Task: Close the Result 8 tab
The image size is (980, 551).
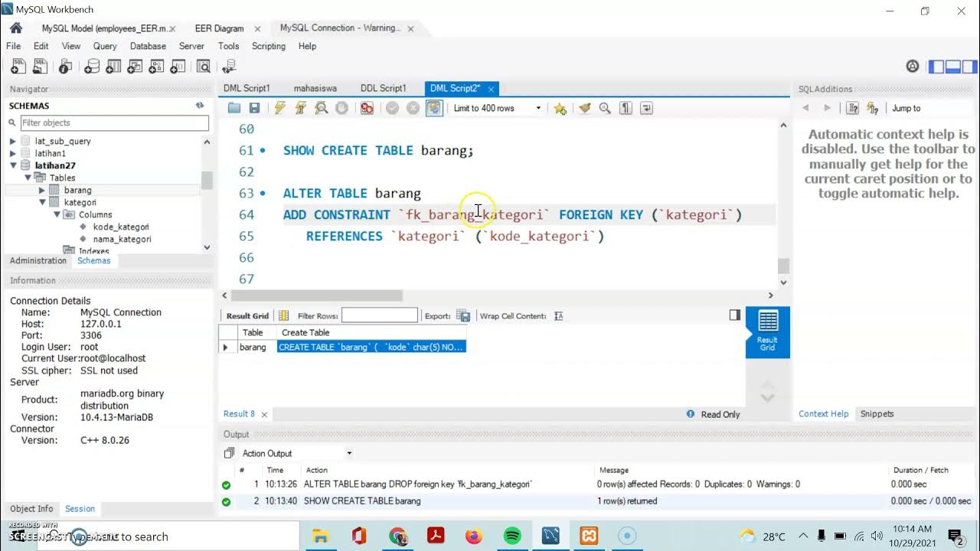Action: coord(264,414)
